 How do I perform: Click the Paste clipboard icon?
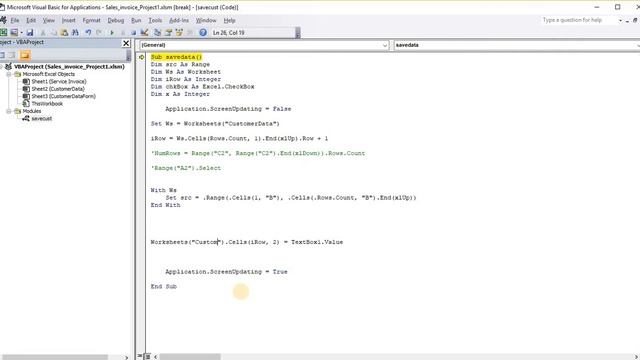pos(64,33)
